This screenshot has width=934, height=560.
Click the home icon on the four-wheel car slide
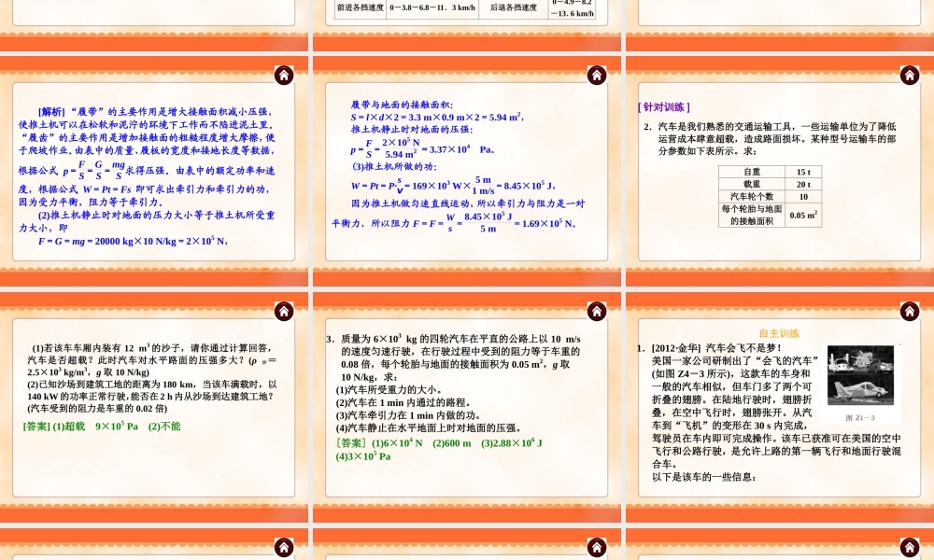pyautogui.click(x=597, y=312)
